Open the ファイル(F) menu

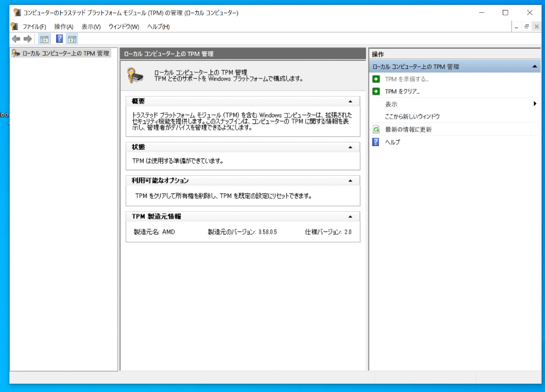pyautogui.click(x=34, y=27)
